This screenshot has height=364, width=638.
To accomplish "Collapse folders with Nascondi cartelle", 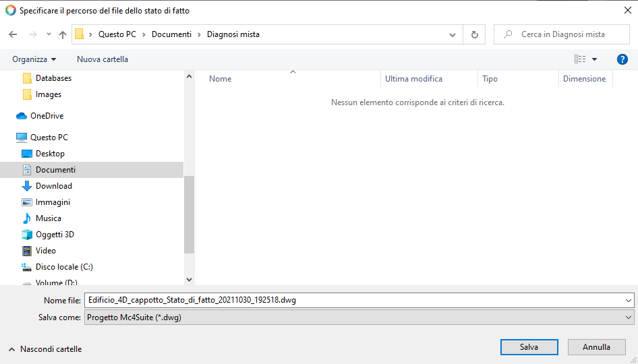I will [45, 349].
